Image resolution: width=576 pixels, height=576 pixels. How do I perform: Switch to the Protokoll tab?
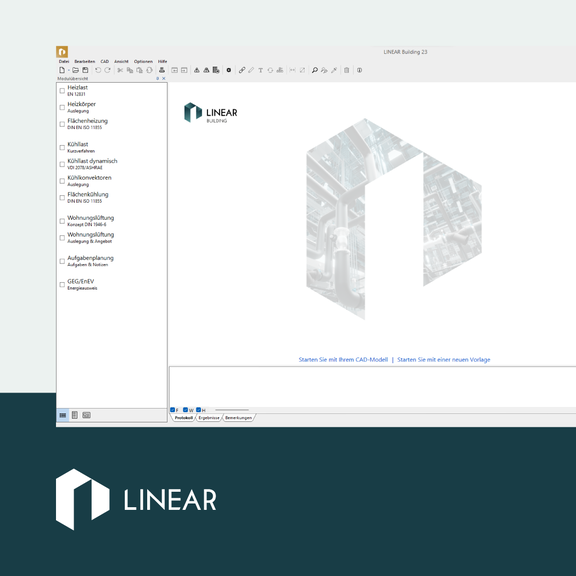(183, 418)
